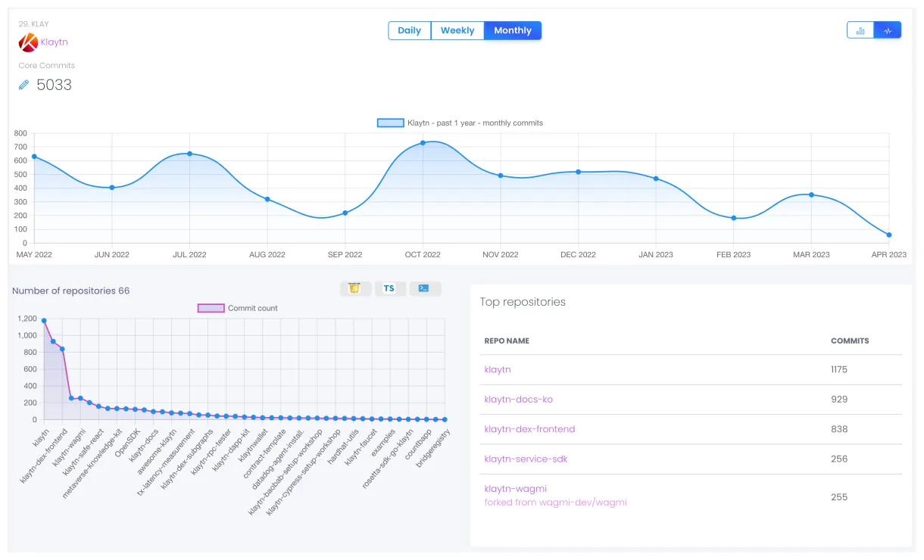Switch to the Weekly tab
The image size is (924, 560).
[457, 30]
